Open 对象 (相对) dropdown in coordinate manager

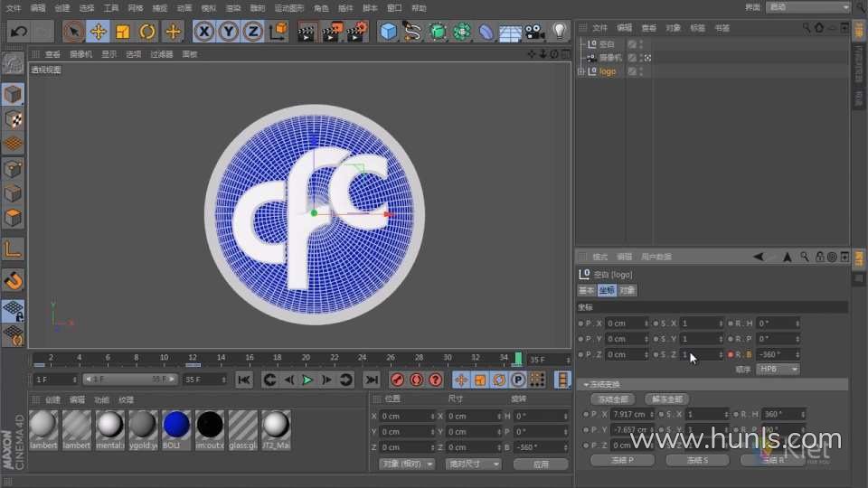(x=407, y=464)
